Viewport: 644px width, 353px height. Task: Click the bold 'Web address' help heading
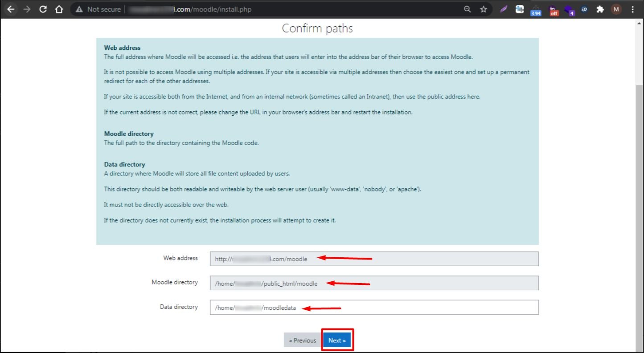pos(122,48)
